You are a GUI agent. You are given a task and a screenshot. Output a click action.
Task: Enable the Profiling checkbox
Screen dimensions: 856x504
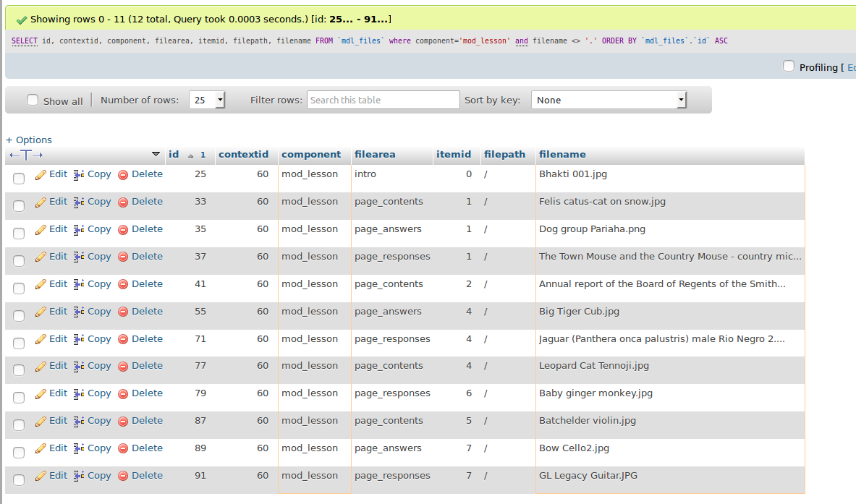click(788, 66)
